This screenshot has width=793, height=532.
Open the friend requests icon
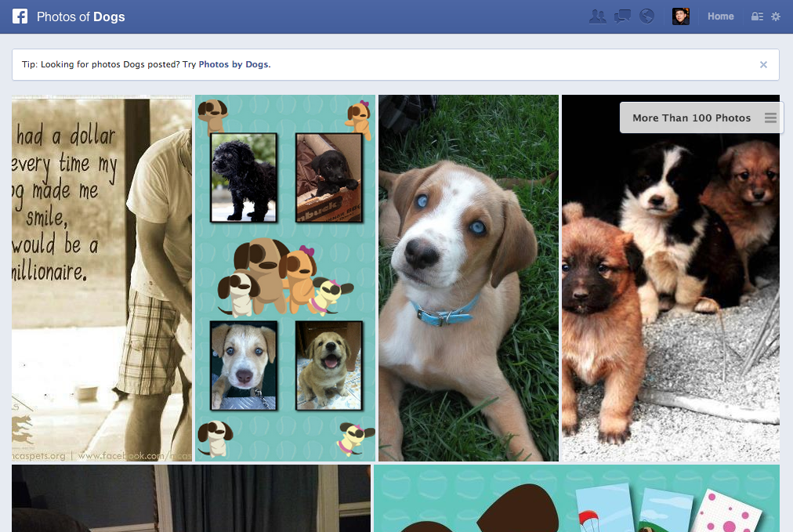click(598, 16)
